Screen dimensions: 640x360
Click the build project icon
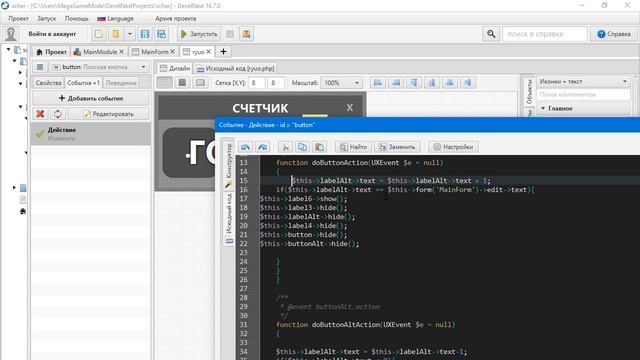tap(247, 34)
